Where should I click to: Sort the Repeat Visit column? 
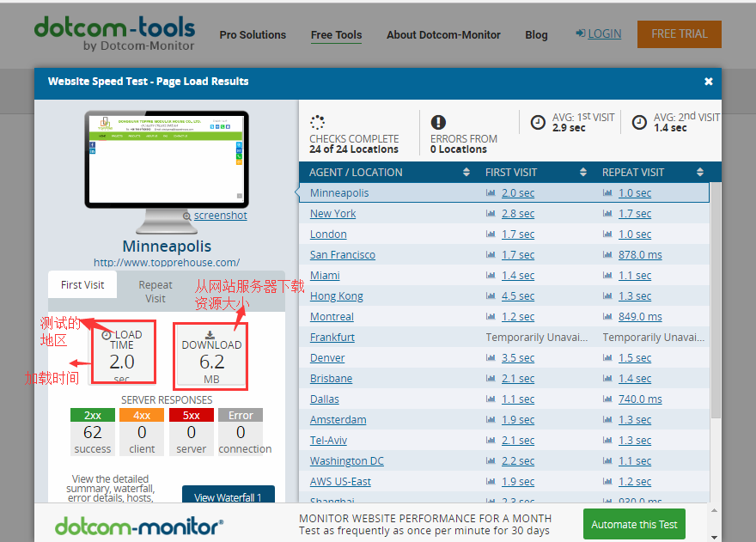(700, 173)
